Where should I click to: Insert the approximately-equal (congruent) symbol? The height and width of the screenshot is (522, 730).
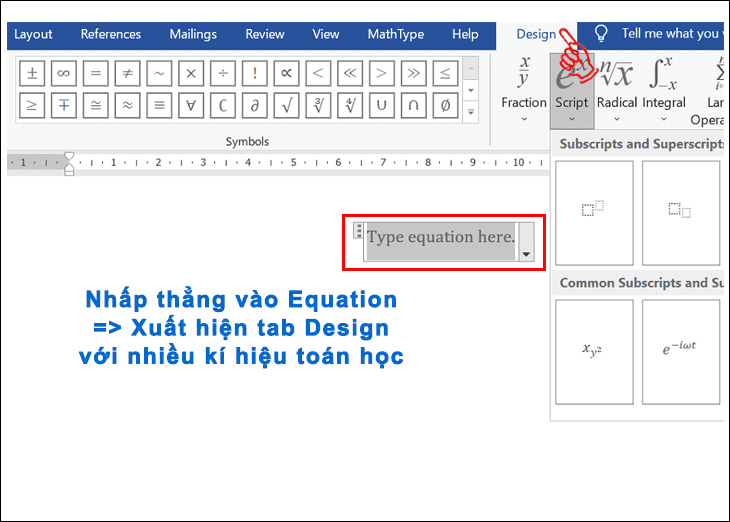95,105
